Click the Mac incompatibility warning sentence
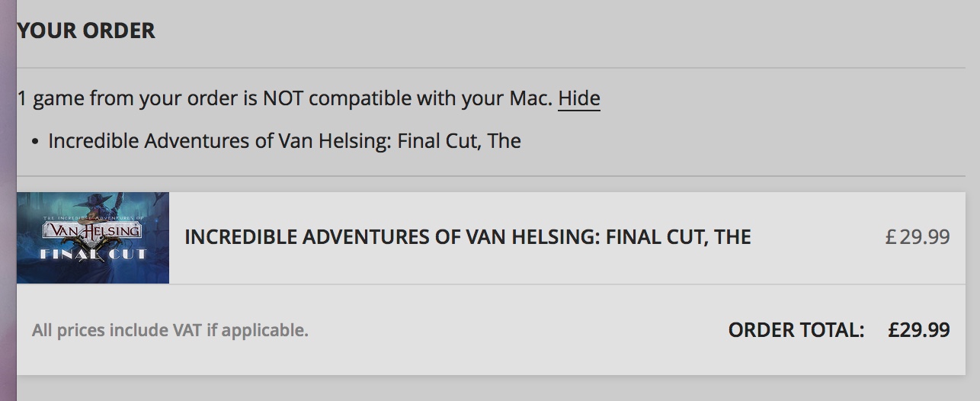 [286, 99]
